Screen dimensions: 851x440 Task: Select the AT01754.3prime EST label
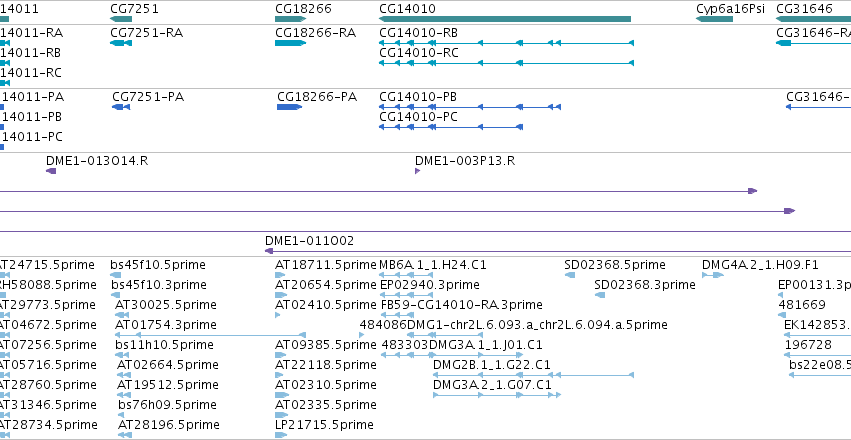(166, 324)
